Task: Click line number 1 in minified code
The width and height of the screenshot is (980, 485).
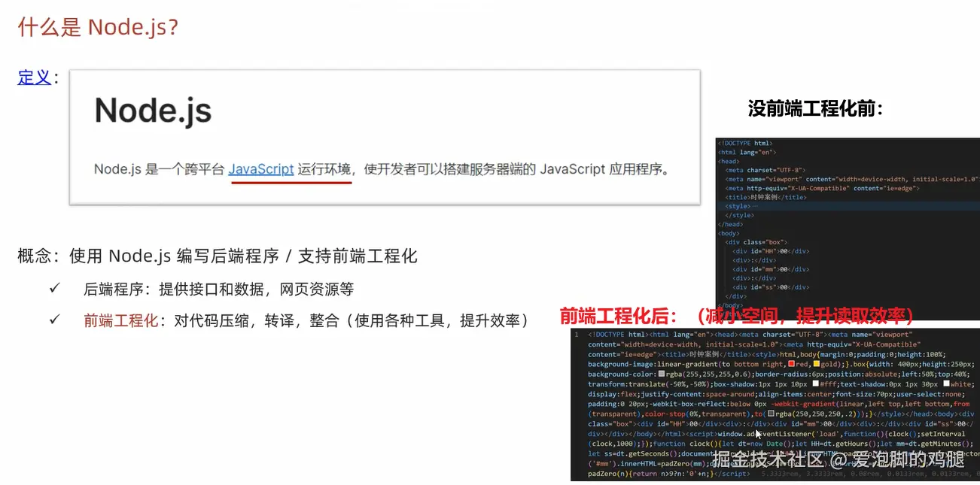Action: 577,335
